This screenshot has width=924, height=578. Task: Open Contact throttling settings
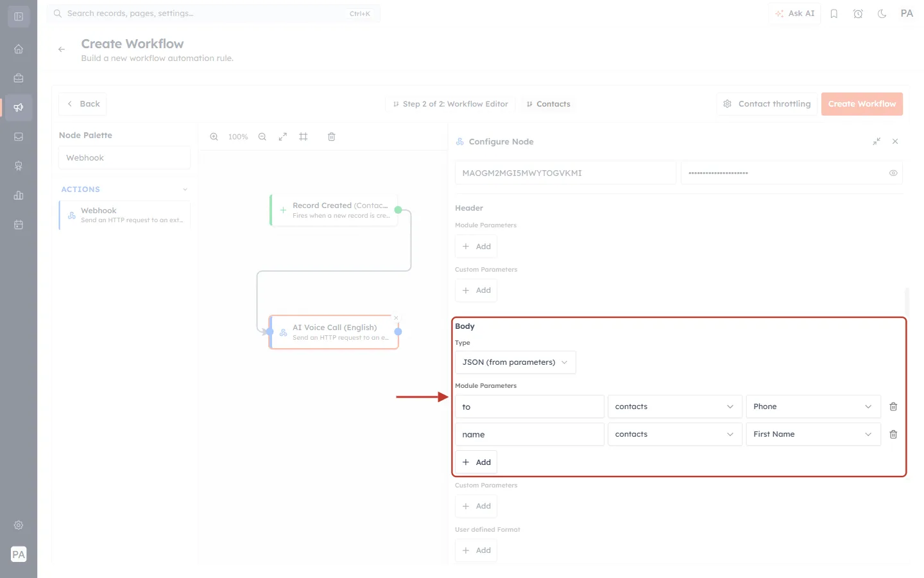tap(767, 104)
